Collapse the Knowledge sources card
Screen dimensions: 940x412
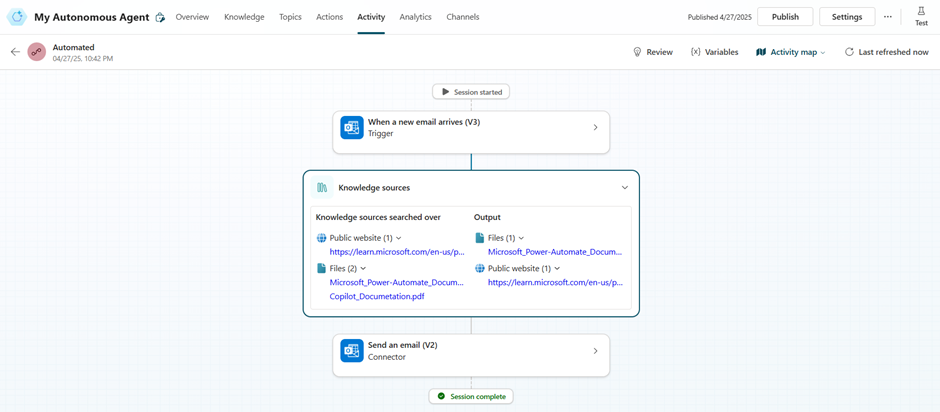click(625, 188)
